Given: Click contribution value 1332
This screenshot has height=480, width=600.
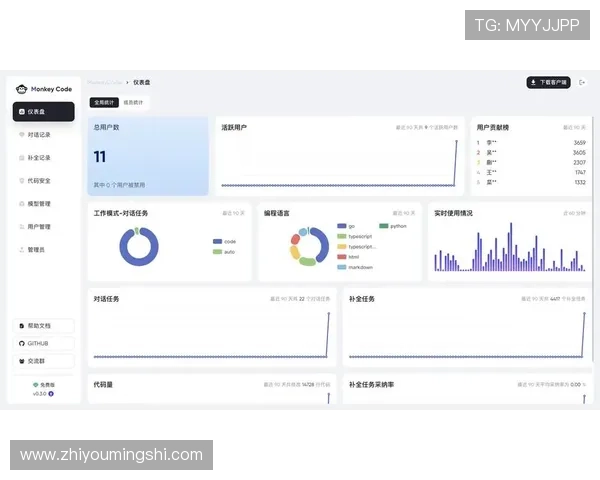Looking at the screenshot, I should (x=580, y=182).
